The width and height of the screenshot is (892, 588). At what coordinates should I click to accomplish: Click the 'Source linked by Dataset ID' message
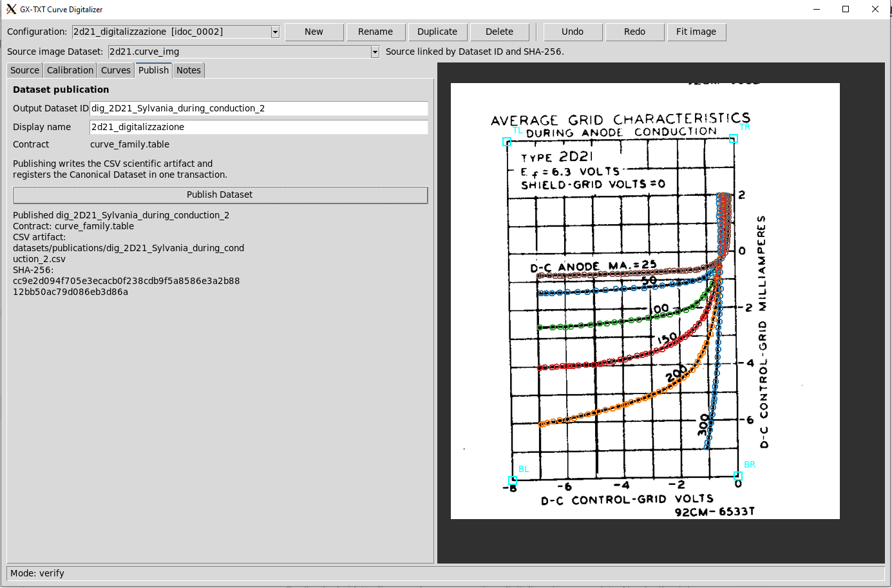click(x=475, y=52)
